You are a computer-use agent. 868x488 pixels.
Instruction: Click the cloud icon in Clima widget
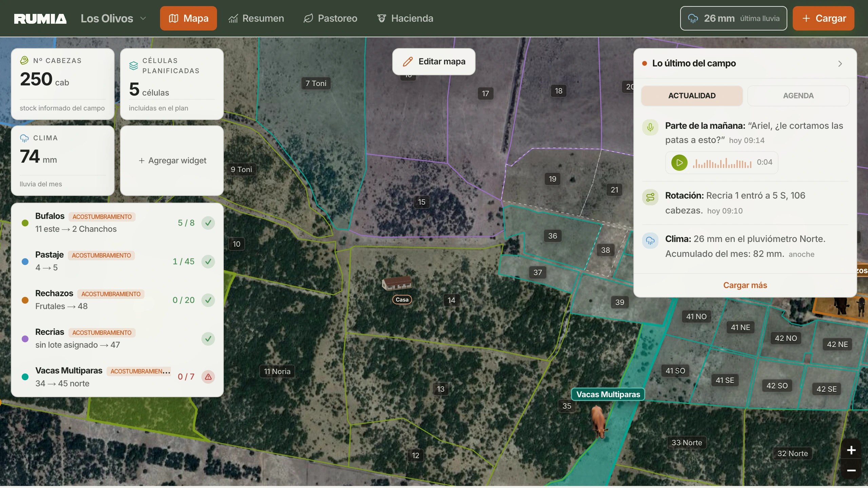[x=24, y=138]
